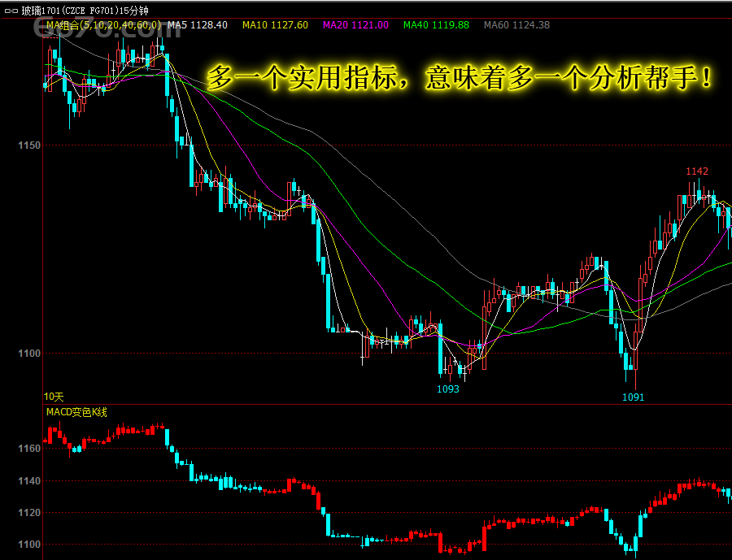Click the MACD变色K线 indicator label

point(76,412)
